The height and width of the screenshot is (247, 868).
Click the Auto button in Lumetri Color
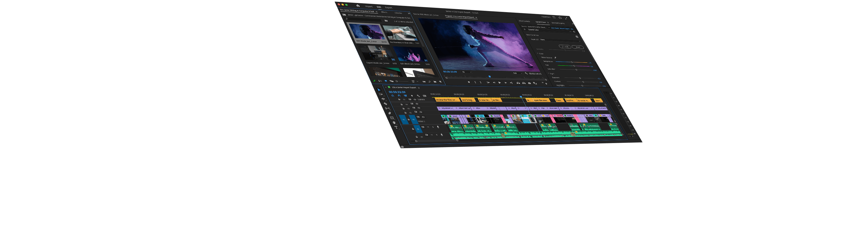(x=565, y=46)
